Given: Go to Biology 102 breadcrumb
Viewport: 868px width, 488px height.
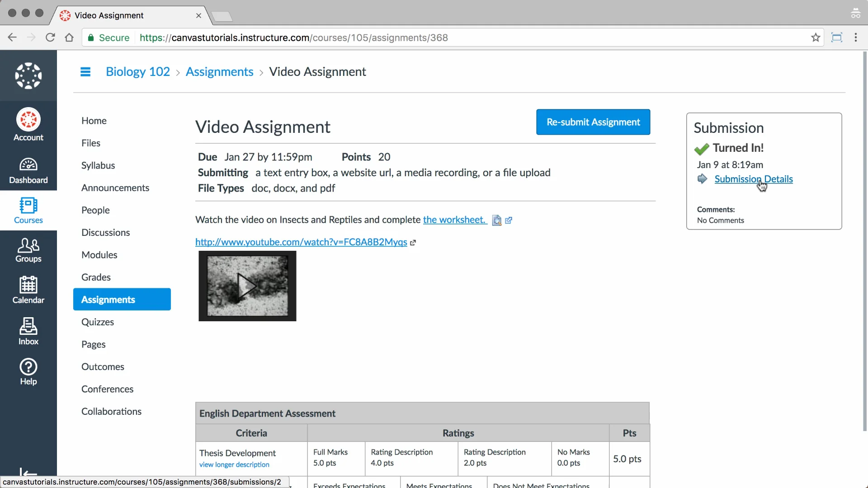Looking at the screenshot, I should pos(138,71).
